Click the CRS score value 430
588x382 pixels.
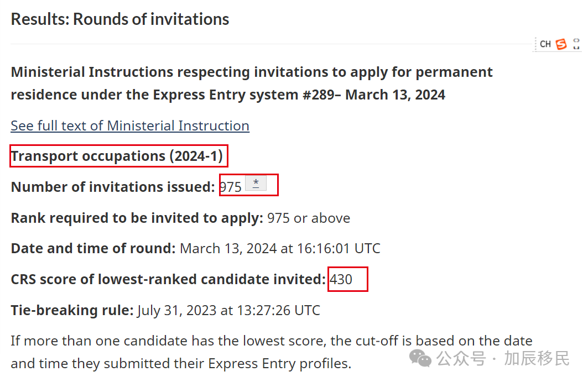[x=341, y=280]
